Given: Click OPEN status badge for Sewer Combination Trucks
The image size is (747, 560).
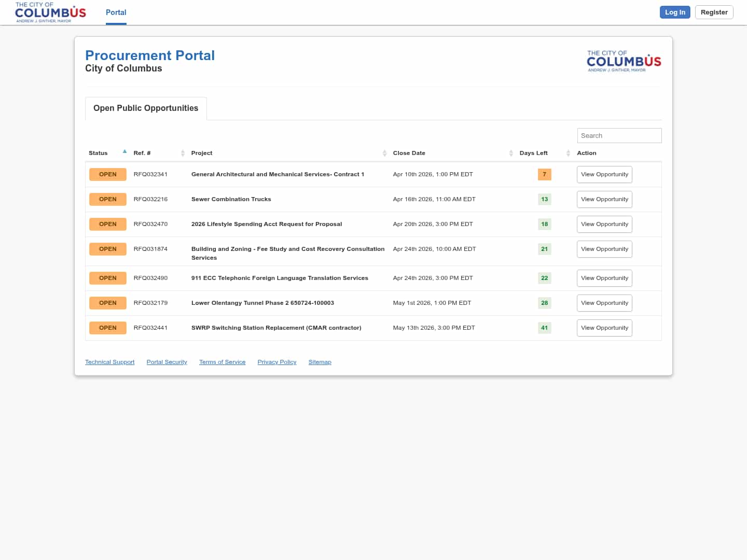Looking at the screenshot, I should tap(108, 199).
